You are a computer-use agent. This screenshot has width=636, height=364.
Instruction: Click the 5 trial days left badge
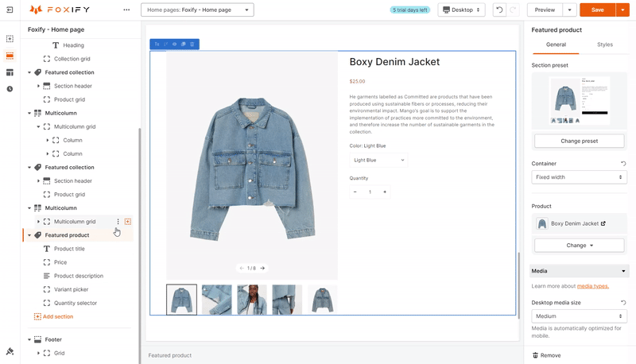click(x=410, y=10)
